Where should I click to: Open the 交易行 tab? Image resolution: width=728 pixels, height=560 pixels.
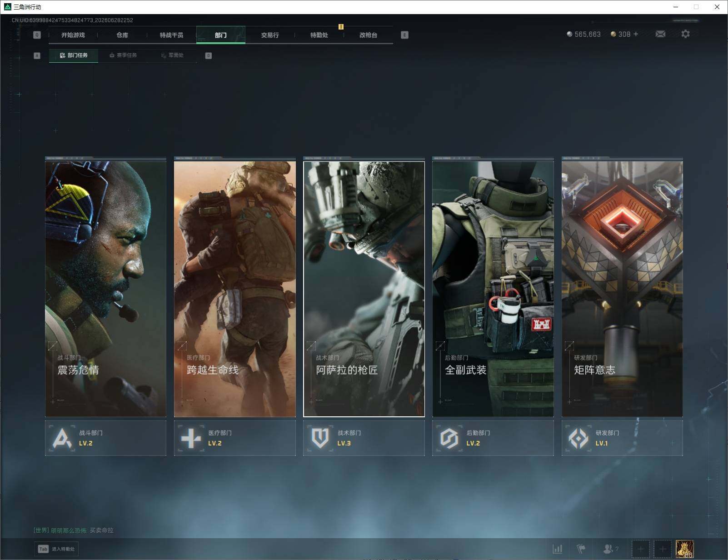270,35
